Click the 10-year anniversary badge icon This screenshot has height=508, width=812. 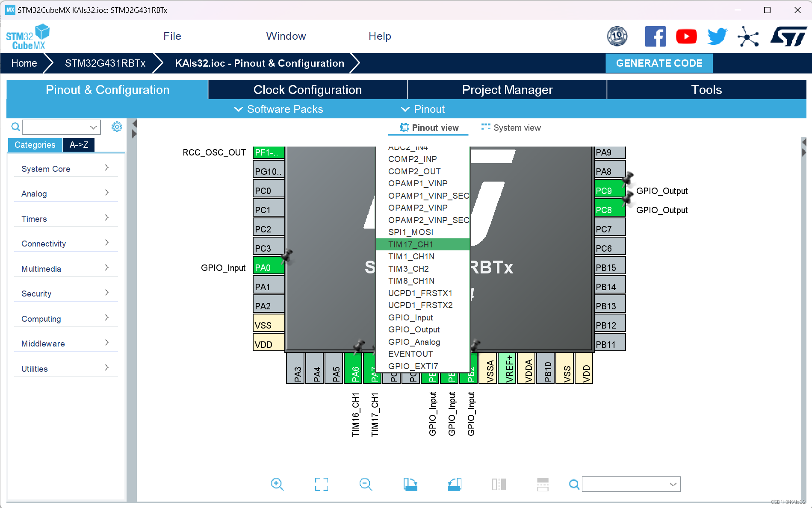click(617, 36)
